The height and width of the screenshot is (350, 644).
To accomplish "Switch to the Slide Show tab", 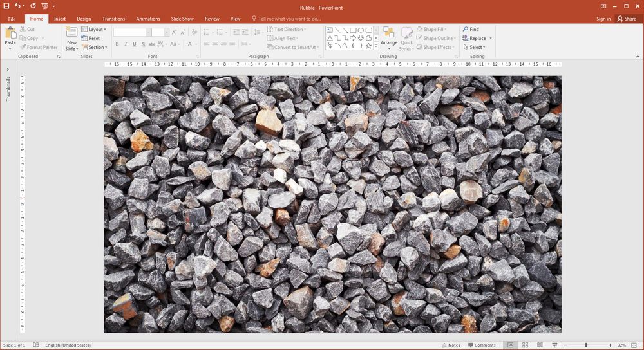I will [x=182, y=19].
